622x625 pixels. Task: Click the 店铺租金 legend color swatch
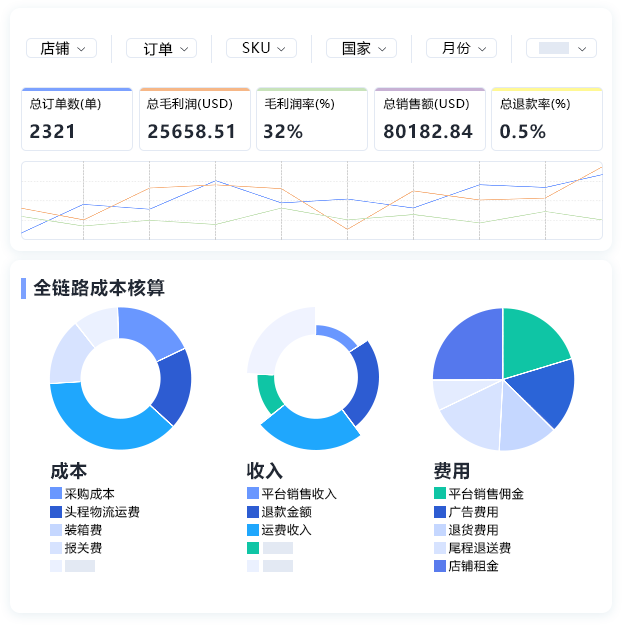point(440,566)
